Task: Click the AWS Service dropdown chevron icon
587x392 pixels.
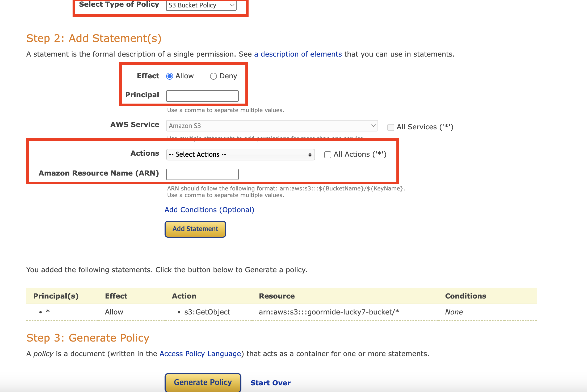Action: click(x=373, y=126)
